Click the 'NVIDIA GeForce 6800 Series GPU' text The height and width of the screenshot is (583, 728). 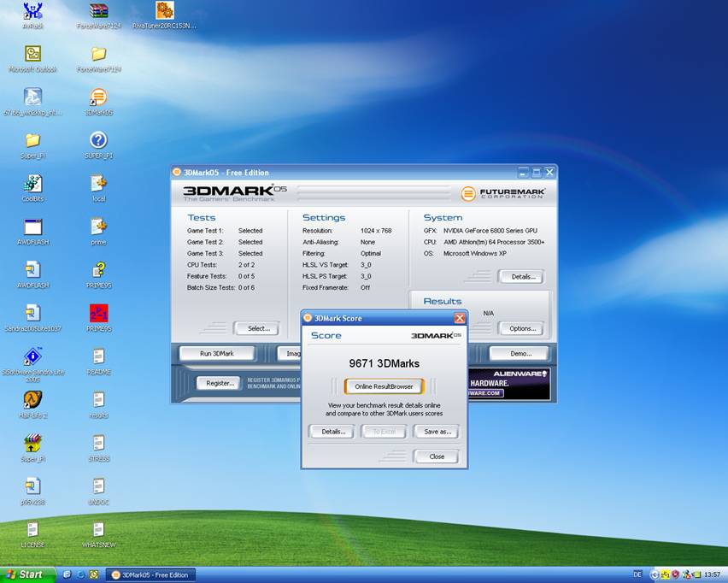(490, 231)
